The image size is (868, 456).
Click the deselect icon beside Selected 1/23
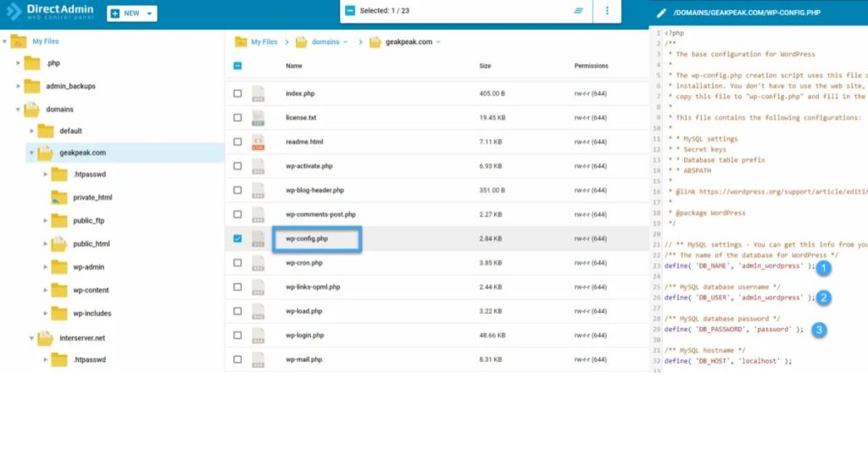coord(350,10)
